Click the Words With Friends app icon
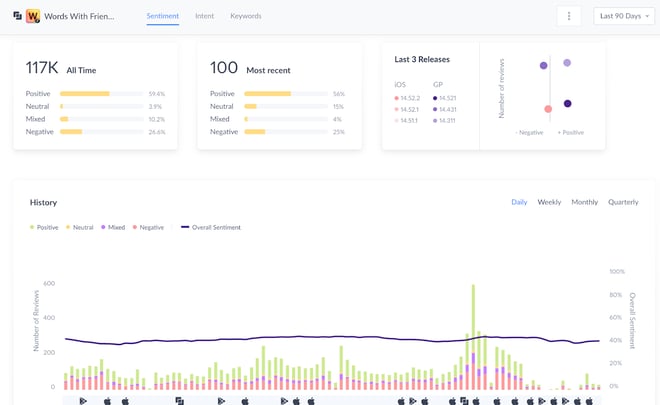 33,16
